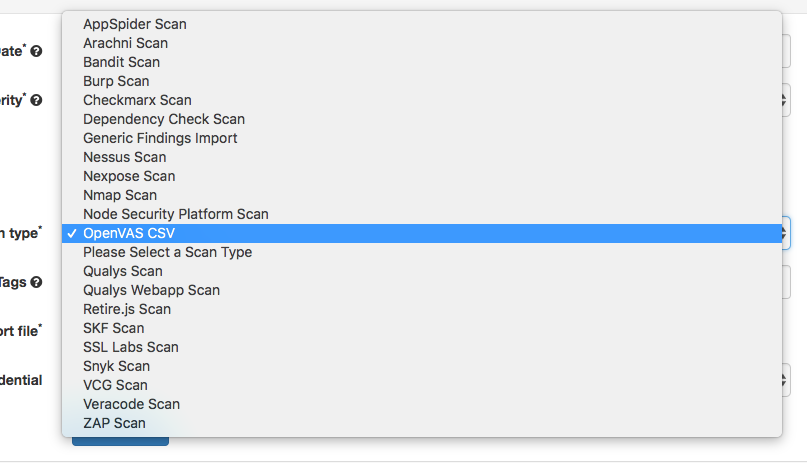This screenshot has height=463, width=807.
Task: Select Dependency Check Scan option
Action: point(164,119)
